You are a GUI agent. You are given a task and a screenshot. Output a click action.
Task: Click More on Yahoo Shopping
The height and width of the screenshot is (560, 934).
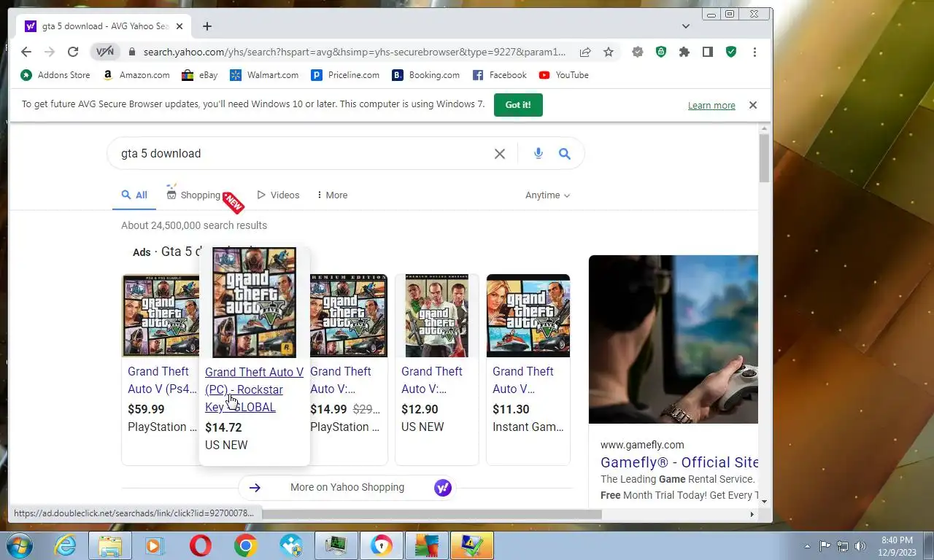[347, 488]
